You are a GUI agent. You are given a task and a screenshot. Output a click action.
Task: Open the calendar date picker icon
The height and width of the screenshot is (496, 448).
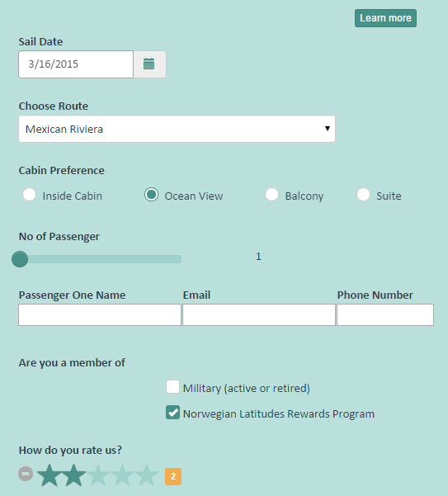[149, 64]
